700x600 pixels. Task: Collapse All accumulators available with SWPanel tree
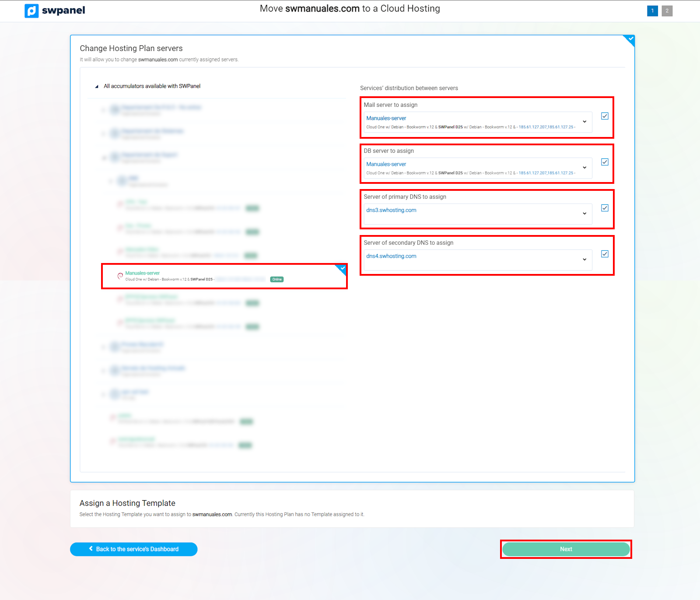pos(97,86)
